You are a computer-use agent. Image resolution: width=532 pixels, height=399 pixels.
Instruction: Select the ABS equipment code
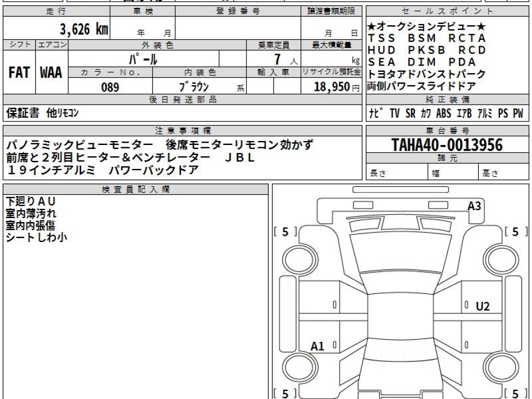444,113
